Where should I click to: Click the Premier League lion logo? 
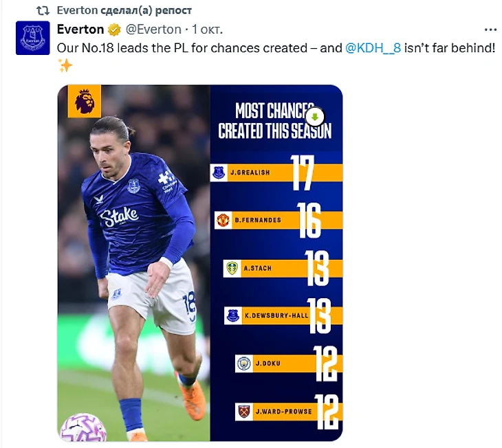coord(85,101)
